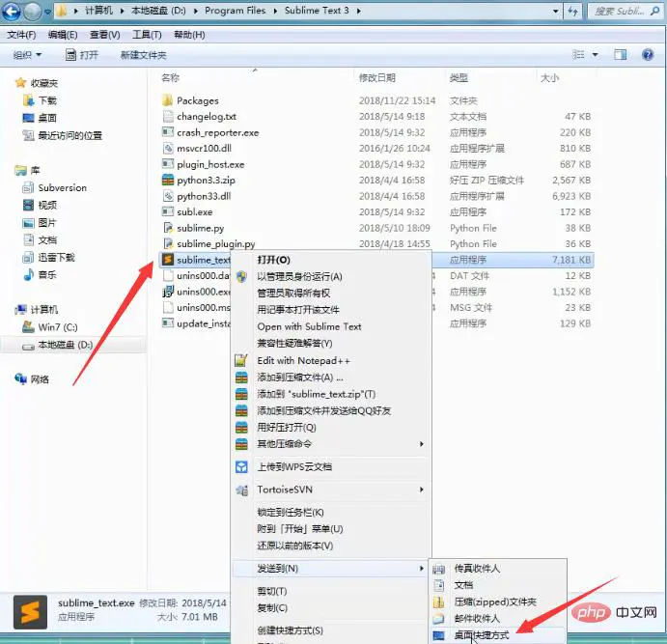The height and width of the screenshot is (644, 667).
Task: Click the 新建文件夹 toolbar button
Action: click(144, 55)
